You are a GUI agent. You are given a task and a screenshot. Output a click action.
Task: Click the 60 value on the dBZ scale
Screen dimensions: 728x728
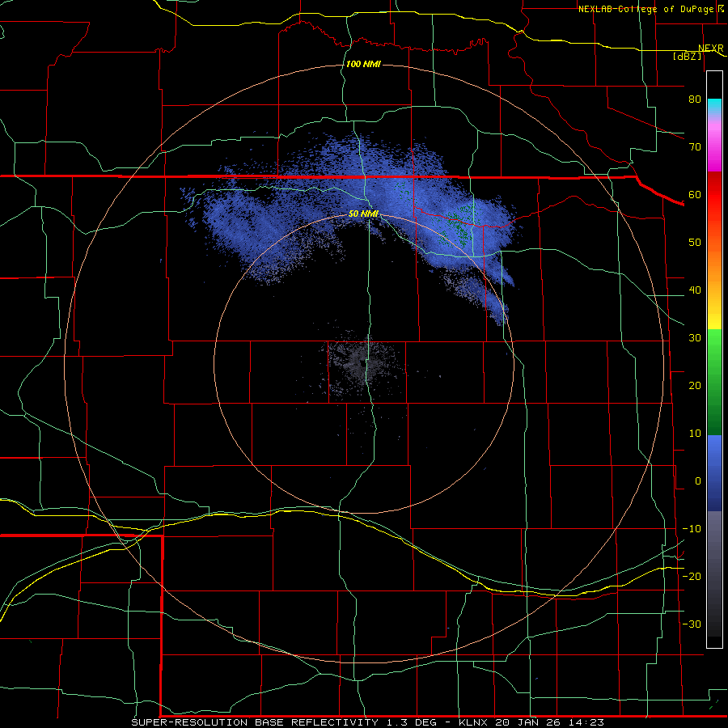695,194
